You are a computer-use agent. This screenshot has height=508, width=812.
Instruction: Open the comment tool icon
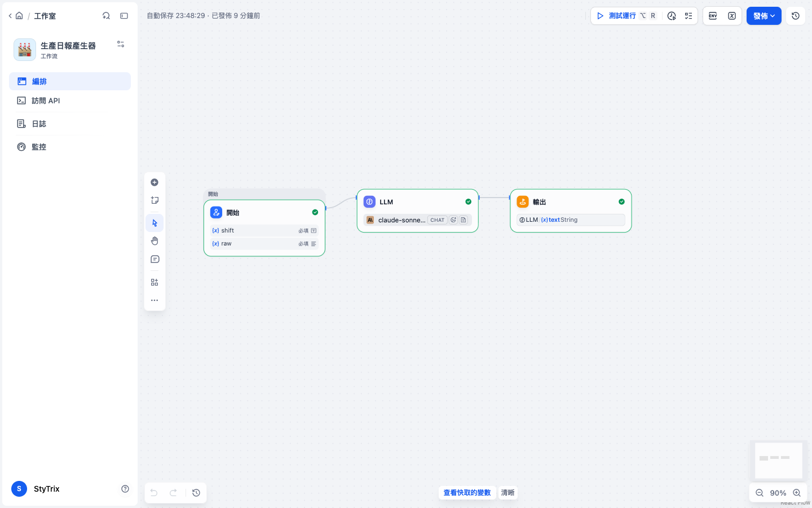point(155,260)
